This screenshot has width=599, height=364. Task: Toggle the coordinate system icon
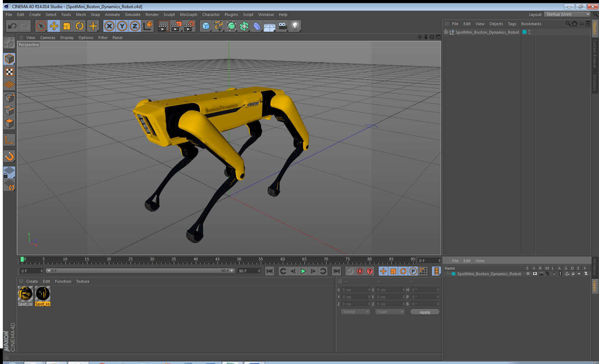[x=148, y=26]
